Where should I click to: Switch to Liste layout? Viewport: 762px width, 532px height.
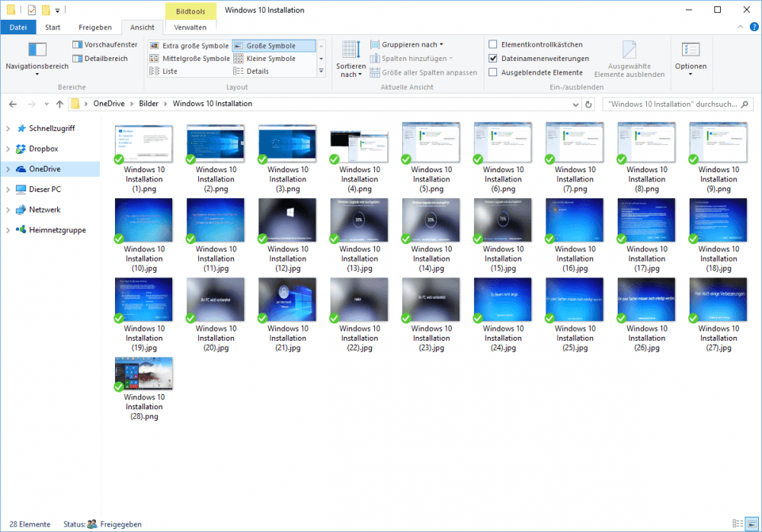click(x=164, y=71)
